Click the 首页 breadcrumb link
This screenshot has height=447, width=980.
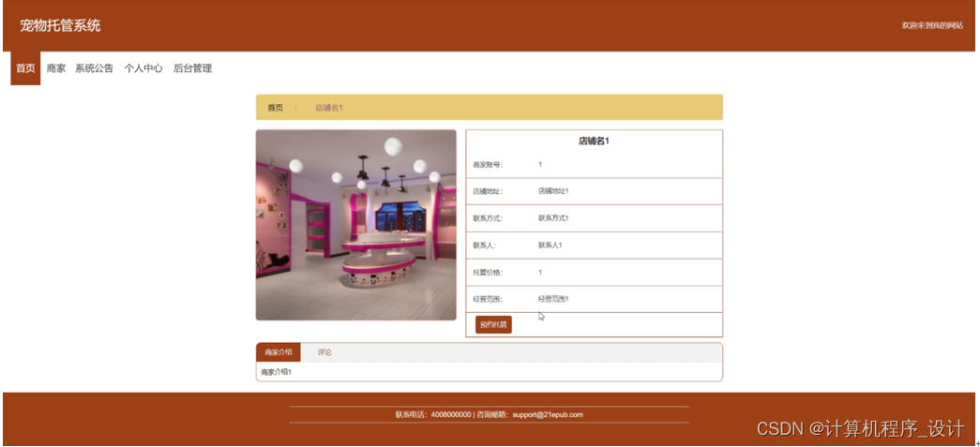[275, 108]
